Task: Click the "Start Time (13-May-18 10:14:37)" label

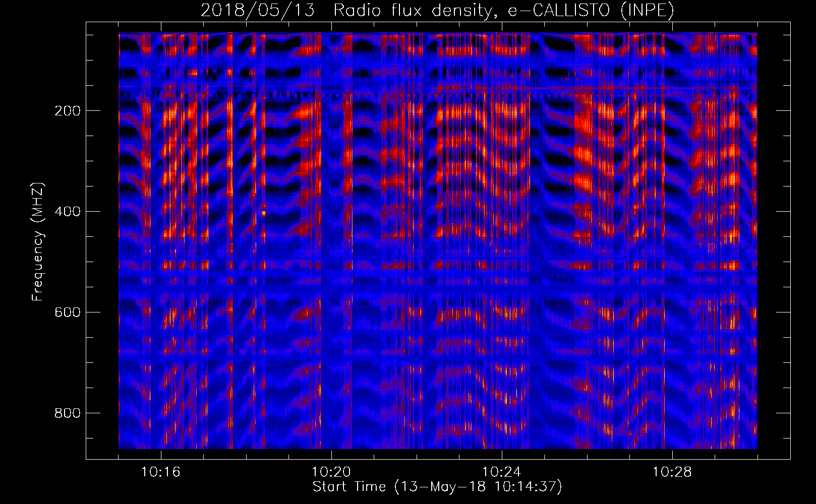Action: tap(437, 487)
